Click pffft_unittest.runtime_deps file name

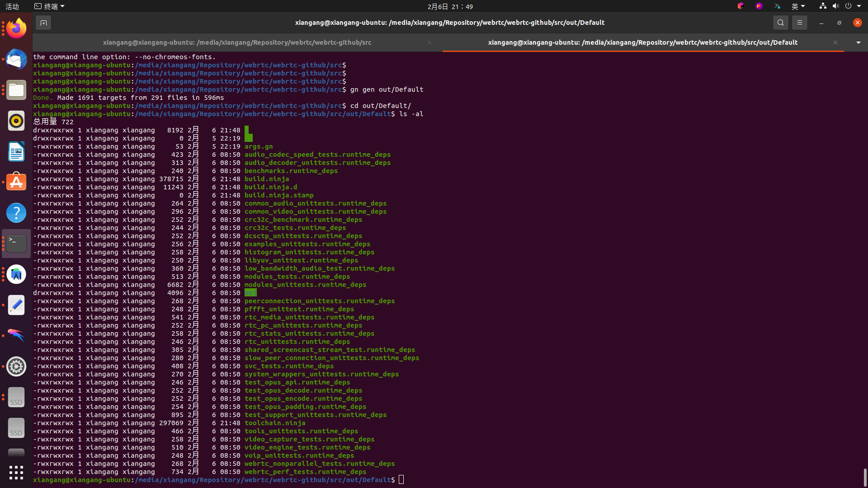[x=299, y=309]
